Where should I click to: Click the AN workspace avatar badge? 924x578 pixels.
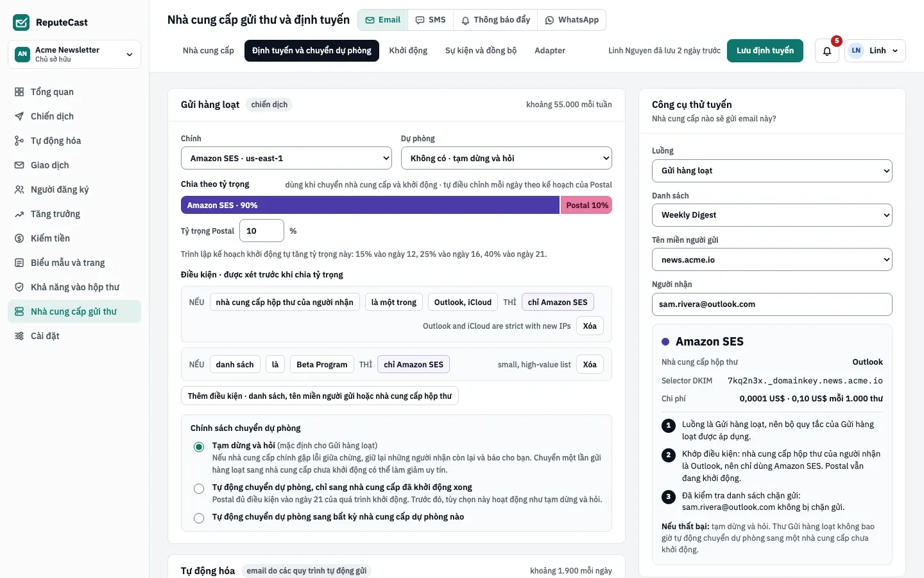click(22, 54)
